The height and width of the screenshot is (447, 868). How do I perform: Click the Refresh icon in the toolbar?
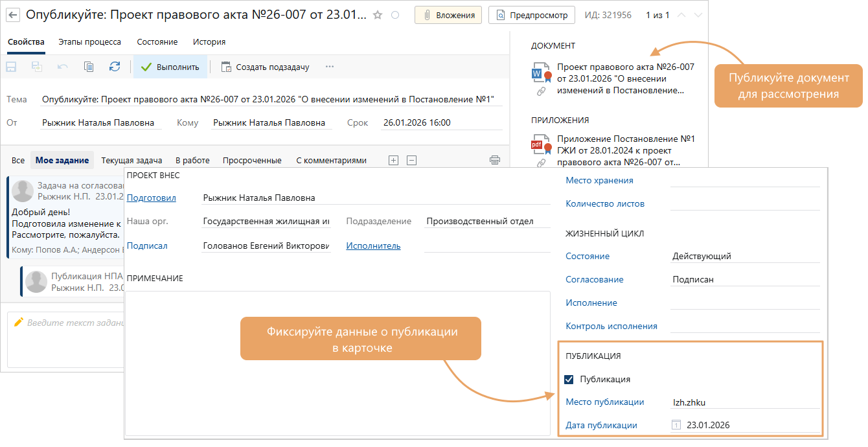(115, 67)
